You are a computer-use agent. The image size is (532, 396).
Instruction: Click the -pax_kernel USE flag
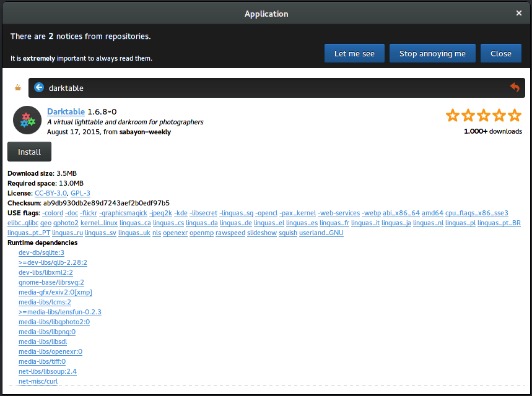tap(297, 213)
